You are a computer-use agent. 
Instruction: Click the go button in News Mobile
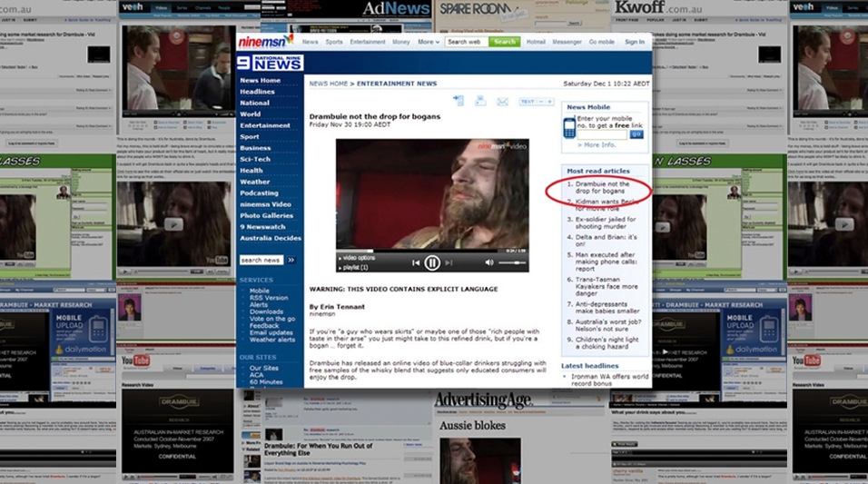point(636,134)
